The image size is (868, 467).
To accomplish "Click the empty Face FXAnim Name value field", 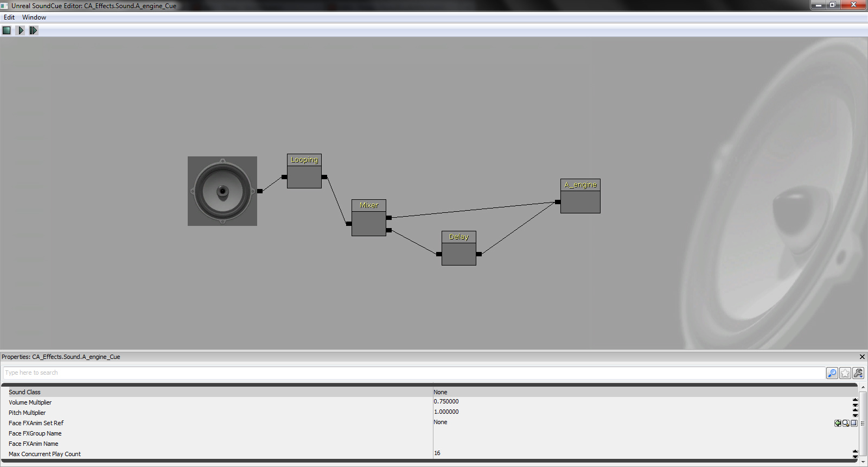I will pyautogui.click(x=646, y=444).
